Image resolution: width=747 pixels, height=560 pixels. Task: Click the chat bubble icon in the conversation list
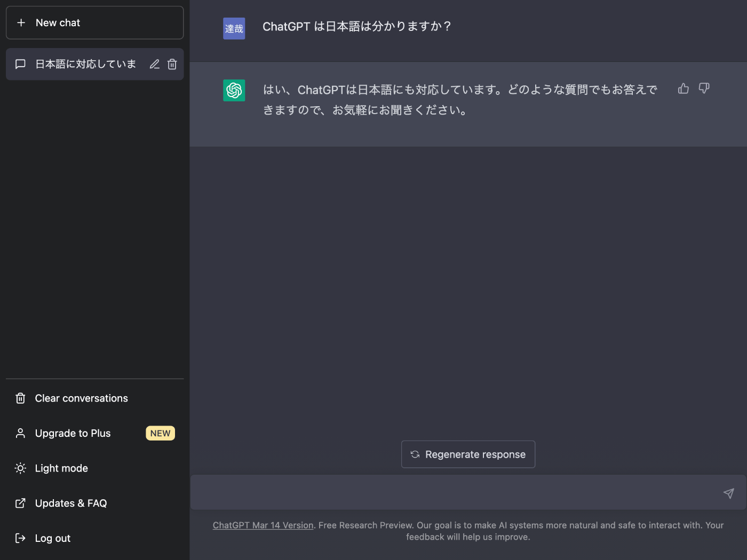[x=20, y=64]
